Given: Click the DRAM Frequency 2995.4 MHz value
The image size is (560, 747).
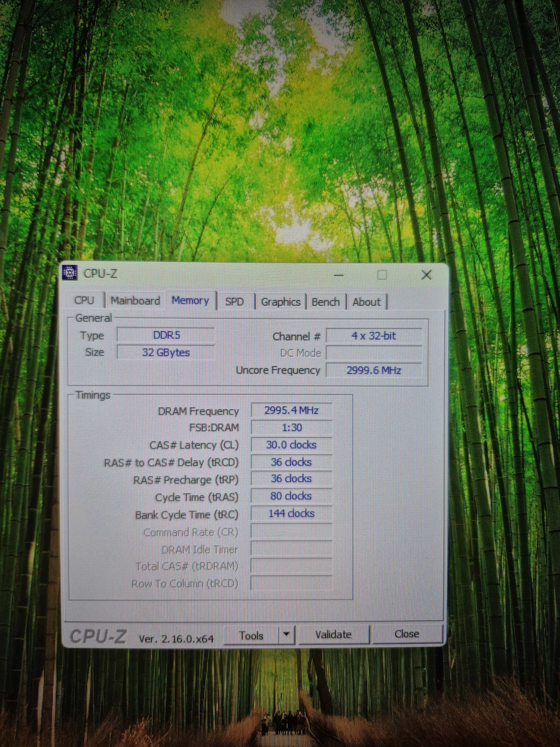Looking at the screenshot, I should click(291, 411).
